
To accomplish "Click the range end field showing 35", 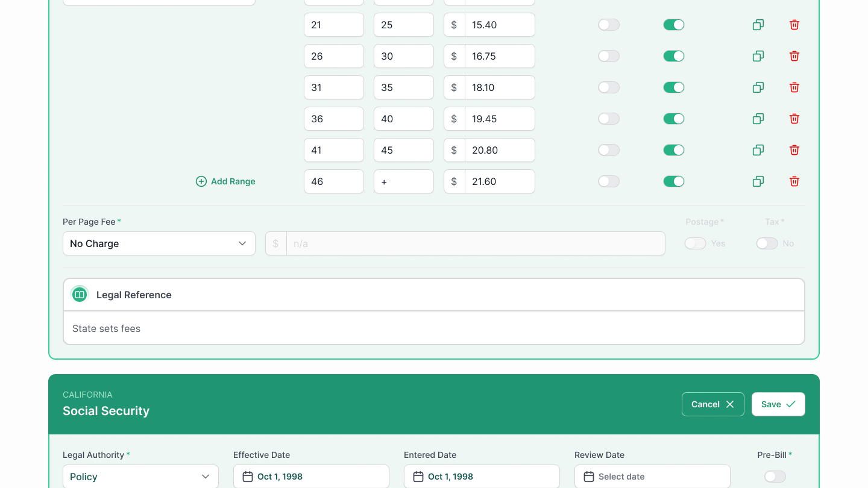I will [404, 87].
